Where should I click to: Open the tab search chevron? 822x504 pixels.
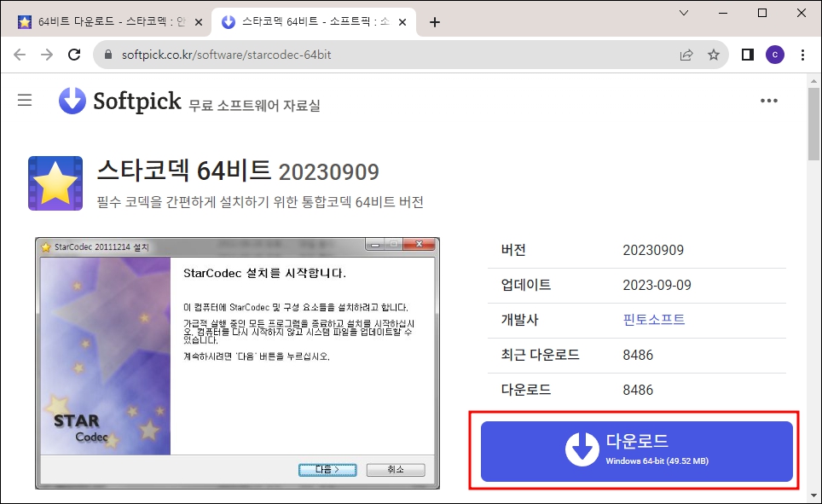684,13
